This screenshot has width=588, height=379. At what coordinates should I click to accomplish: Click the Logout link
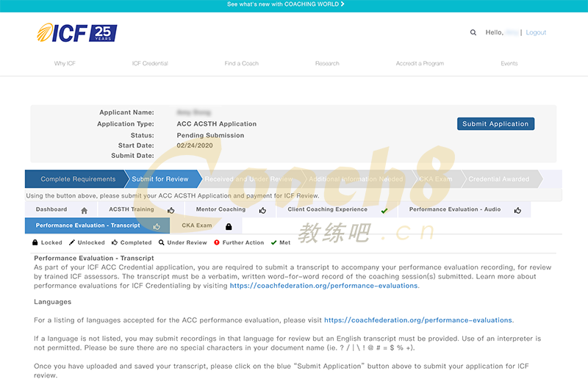[536, 32]
